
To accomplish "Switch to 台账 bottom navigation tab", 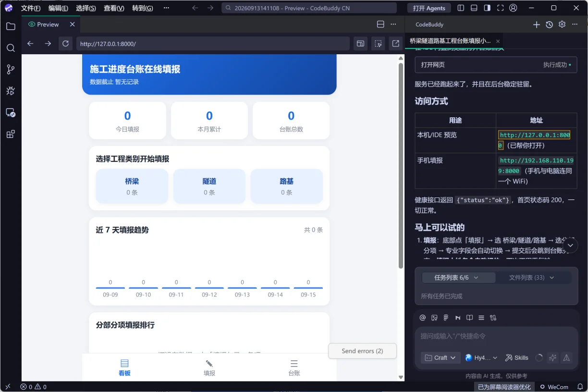I will [294, 367].
